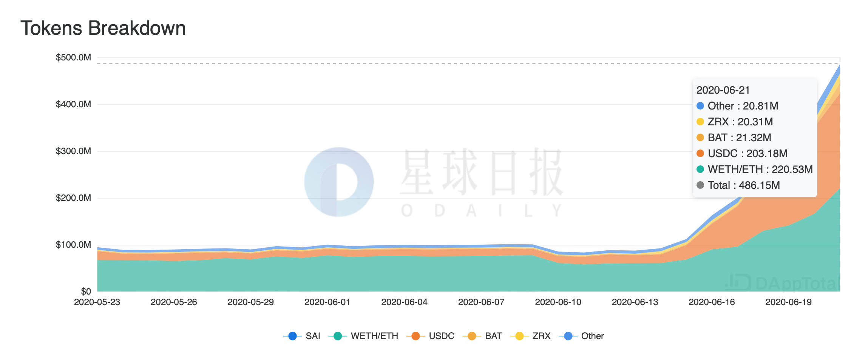Click the $200.0M y-axis label
868x364 pixels.
click(73, 198)
